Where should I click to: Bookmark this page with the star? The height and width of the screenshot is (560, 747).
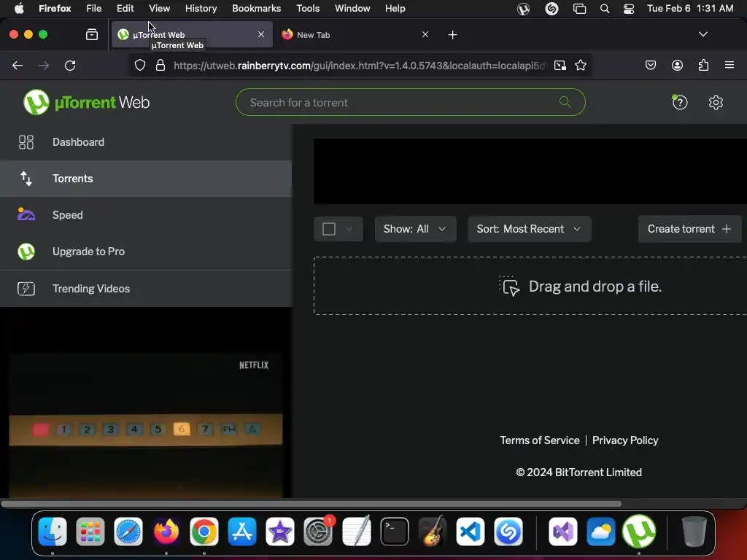coord(580,65)
